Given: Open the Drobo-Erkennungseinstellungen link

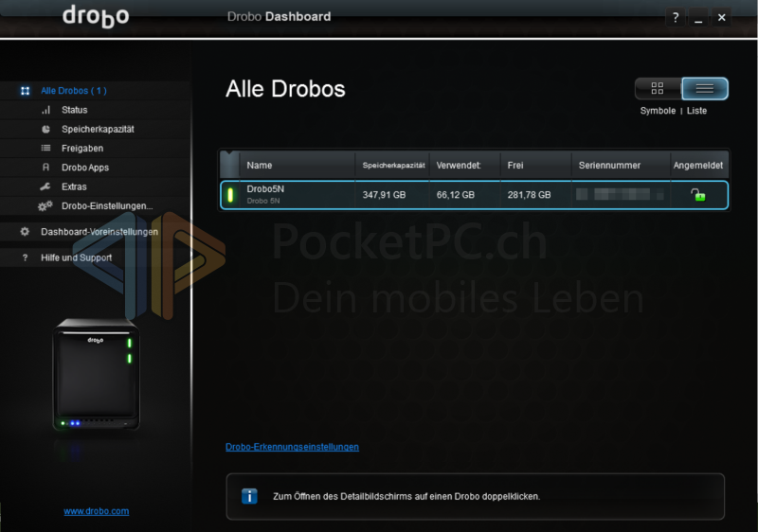Looking at the screenshot, I should 292,447.
